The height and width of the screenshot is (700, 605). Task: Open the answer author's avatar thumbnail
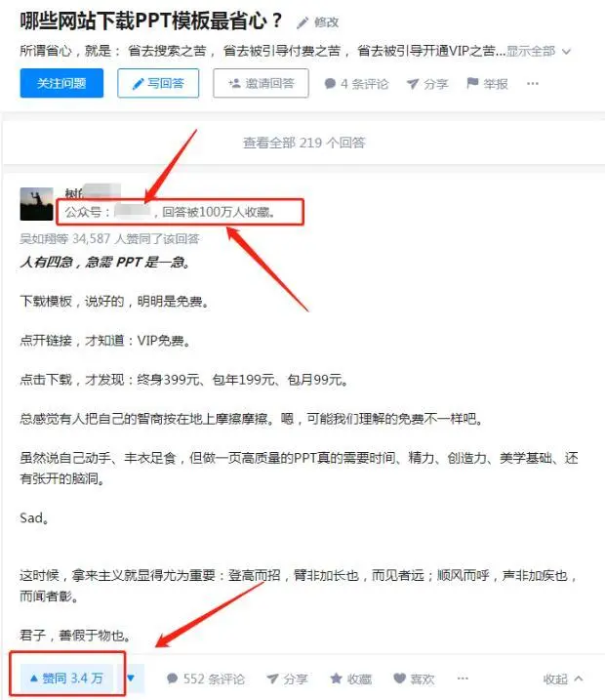[36, 204]
